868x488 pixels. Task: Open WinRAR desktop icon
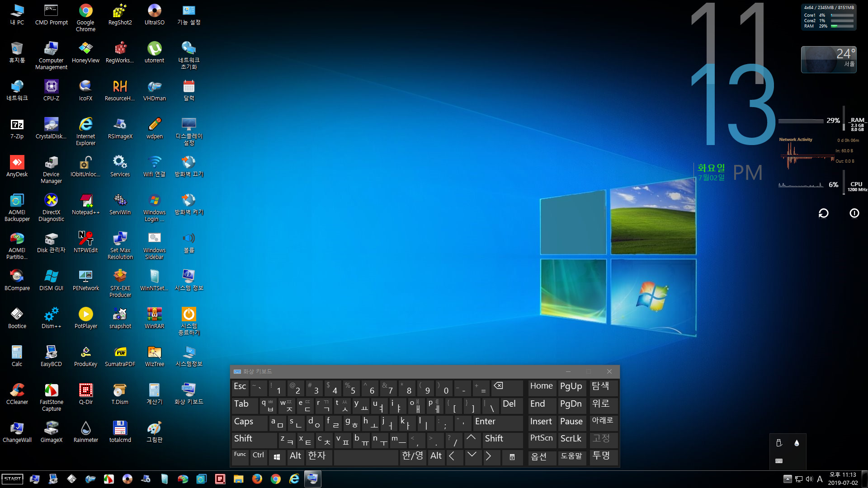click(154, 318)
